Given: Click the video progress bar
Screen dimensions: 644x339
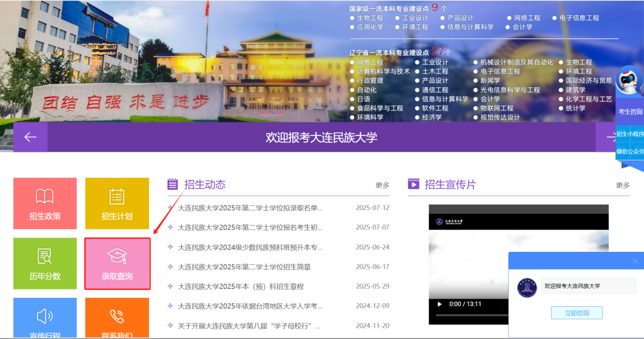Looking at the screenshot, I should pos(472,315).
